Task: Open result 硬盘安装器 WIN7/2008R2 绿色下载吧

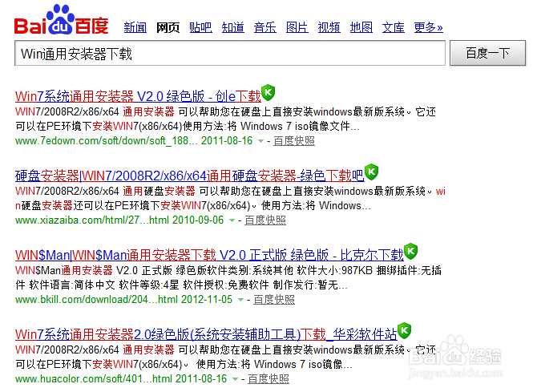Action: coord(190,176)
